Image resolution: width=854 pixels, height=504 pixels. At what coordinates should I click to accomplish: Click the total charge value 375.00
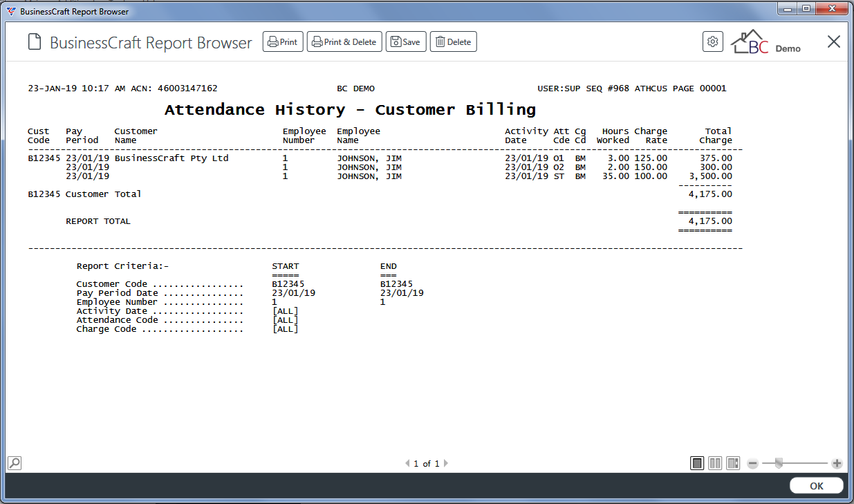click(716, 158)
